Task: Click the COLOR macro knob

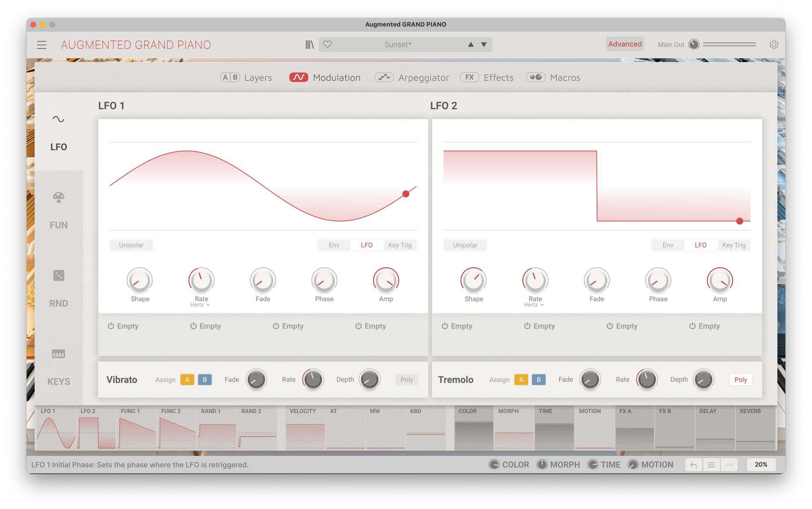Action: coord(494,465)
